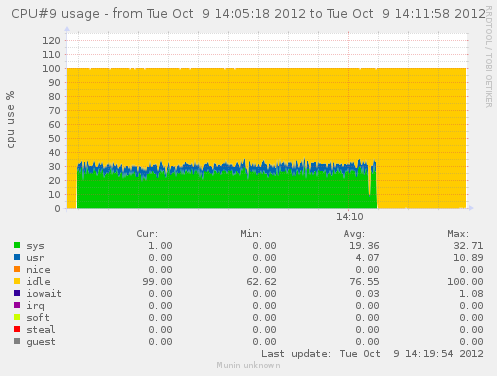This screenshot has width=497, height=376.
Task: Click the green sys legend color swatch
Action: click(17, 245)
